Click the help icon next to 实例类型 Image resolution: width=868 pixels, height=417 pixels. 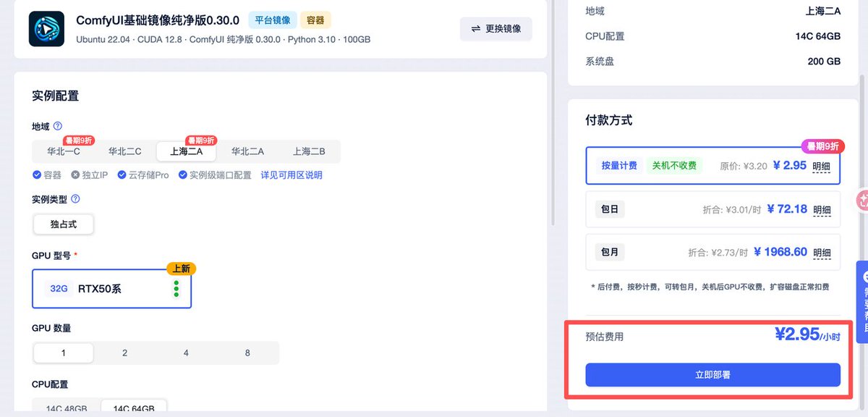[x=75, y=198]
